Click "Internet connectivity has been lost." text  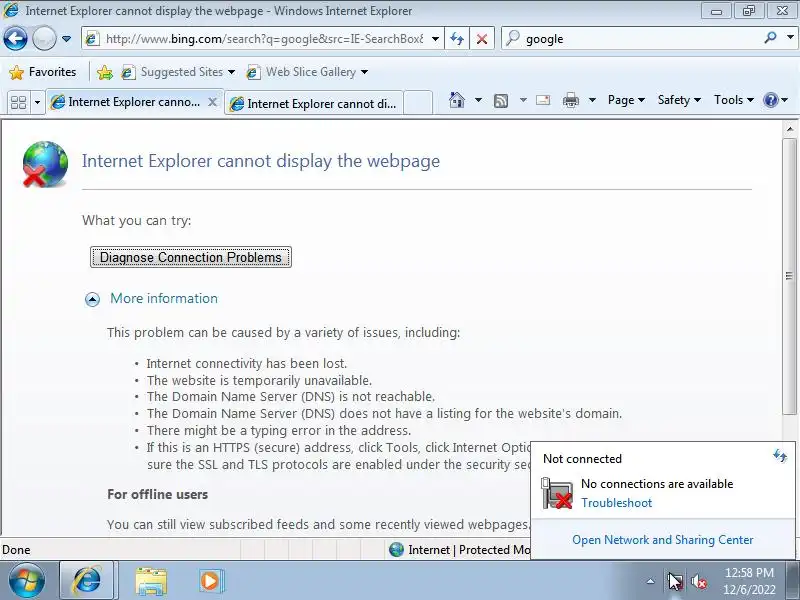coord(246,364)
